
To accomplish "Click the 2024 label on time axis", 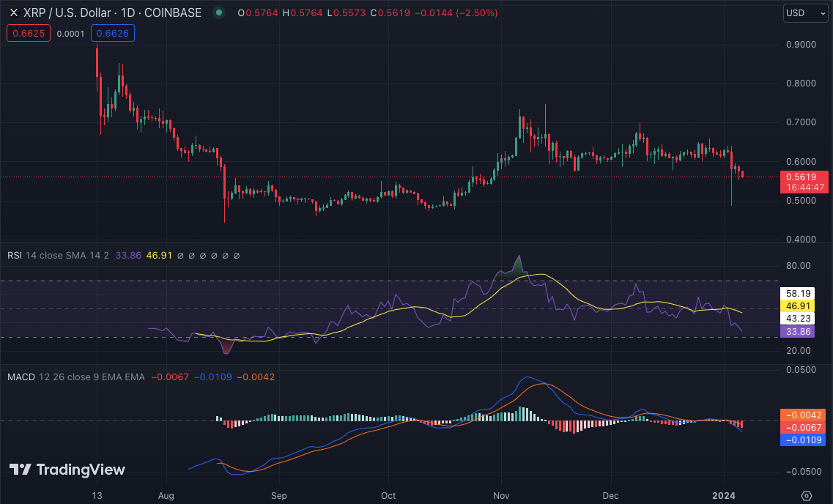I will 722,495.
